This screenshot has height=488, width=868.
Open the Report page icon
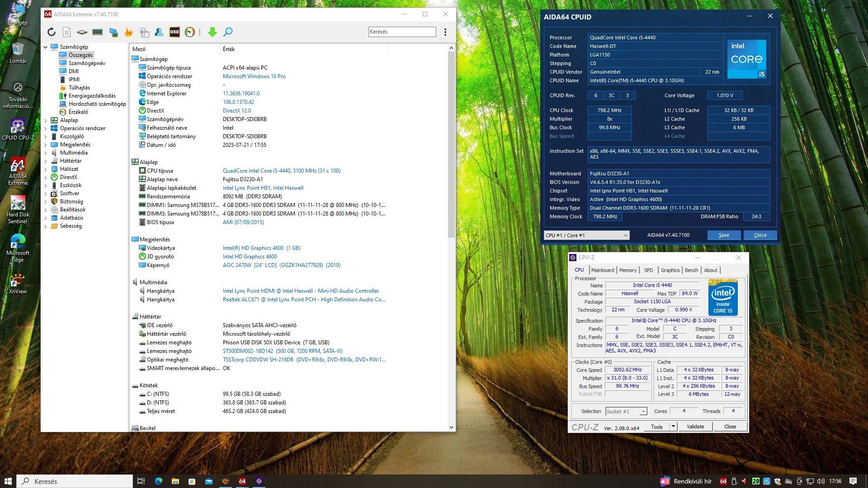[66, 32]
